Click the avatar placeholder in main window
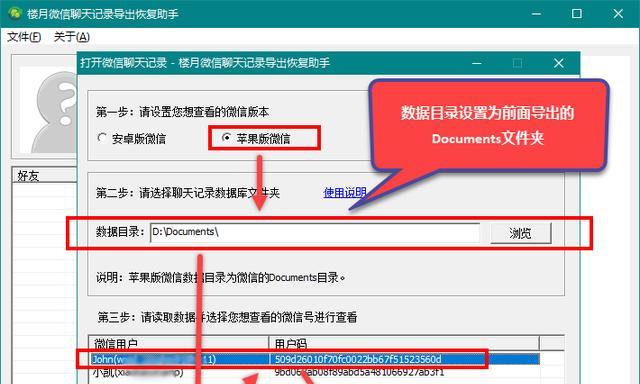640x384 pixels. click(49, 110)
